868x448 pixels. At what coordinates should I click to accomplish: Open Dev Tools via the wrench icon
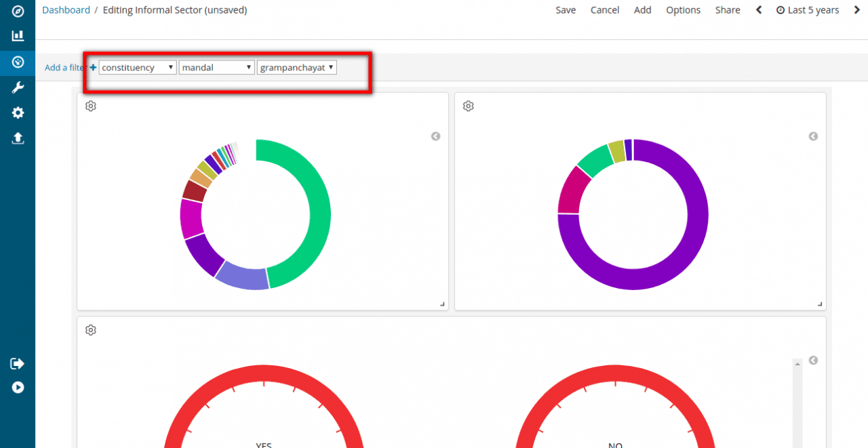[x=18, y=87]
